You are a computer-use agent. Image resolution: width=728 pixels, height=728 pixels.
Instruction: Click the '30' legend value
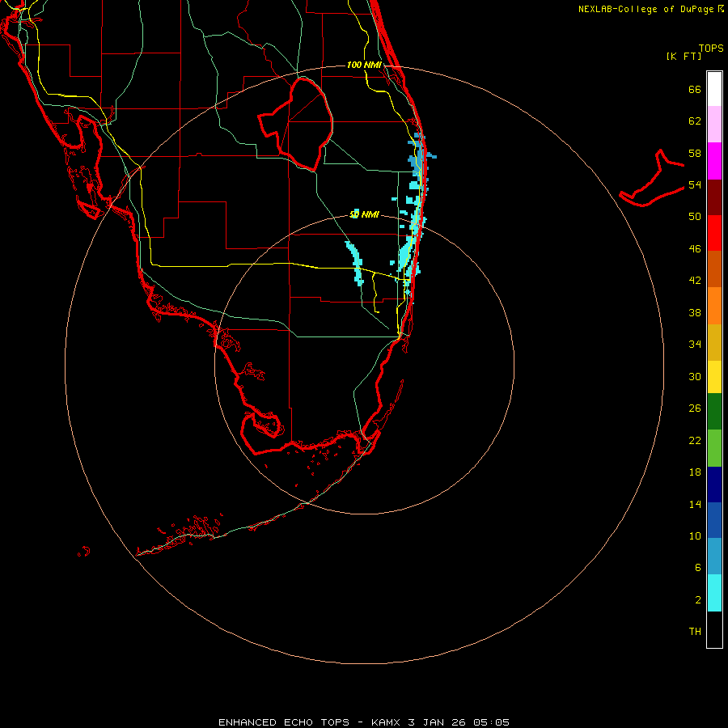pos(695,376)
